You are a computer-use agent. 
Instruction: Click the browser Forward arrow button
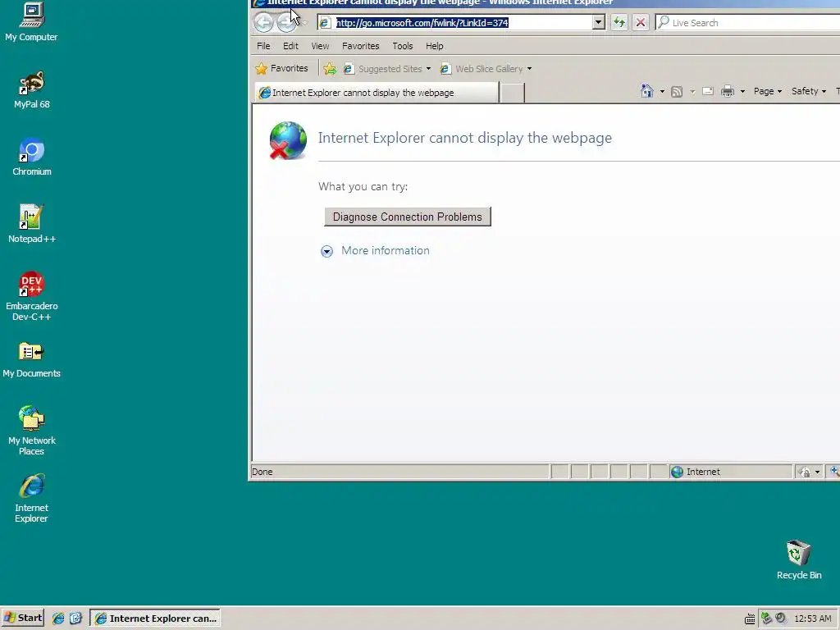point(286,22)
